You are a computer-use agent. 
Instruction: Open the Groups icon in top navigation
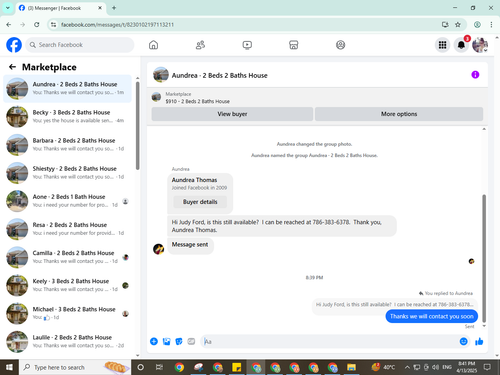click(x=340, y=45)
